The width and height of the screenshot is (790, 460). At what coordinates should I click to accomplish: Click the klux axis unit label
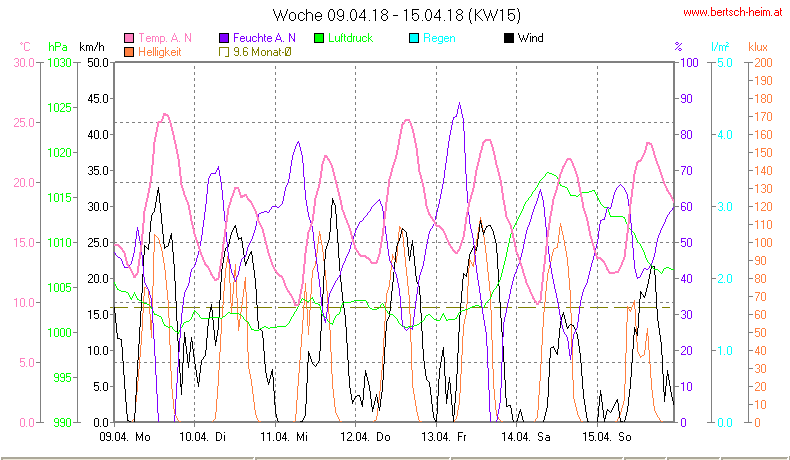pyautogui.click(x=758, y=47)
